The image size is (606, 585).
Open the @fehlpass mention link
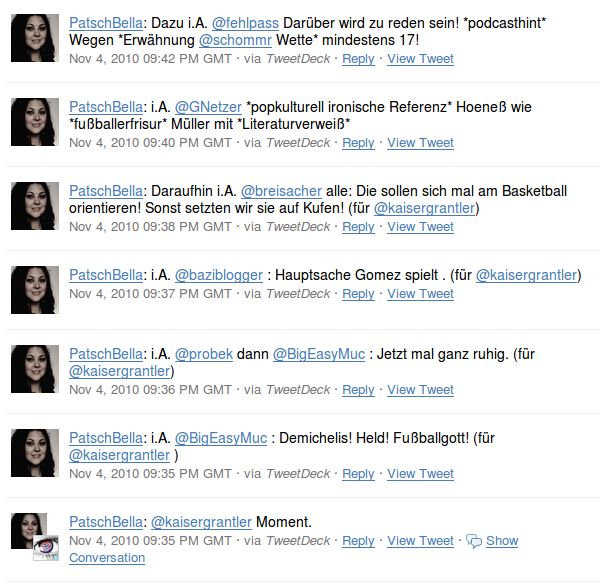[245, 23]
